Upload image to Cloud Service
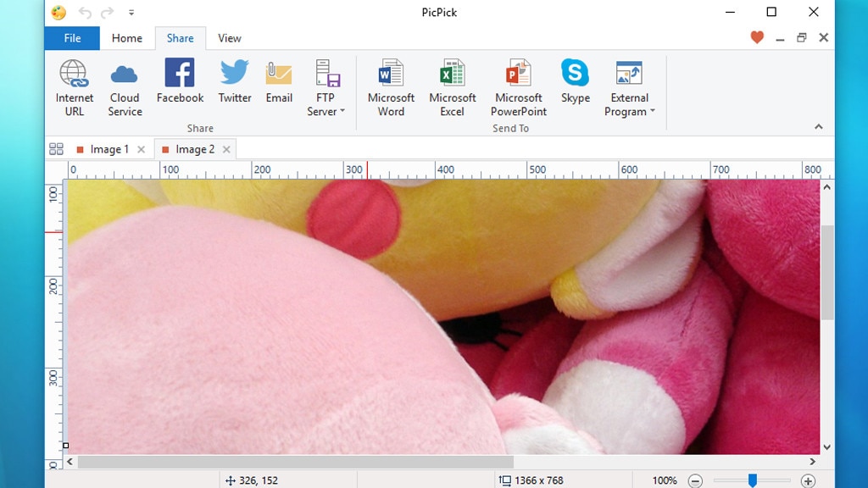The width and height of the screenshot is (868, 488). click(125, 88)
